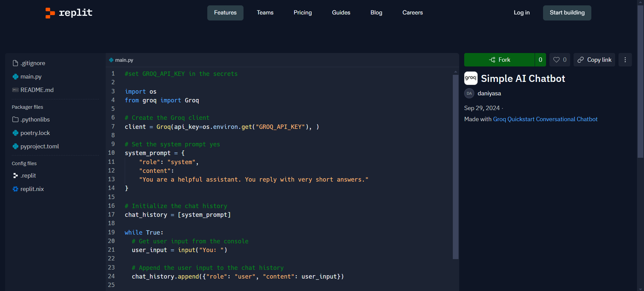Viewport: 644px width, 291px height.
Task: Click the Config files heading
Action: pyautogui.click(x=24, y=163)
